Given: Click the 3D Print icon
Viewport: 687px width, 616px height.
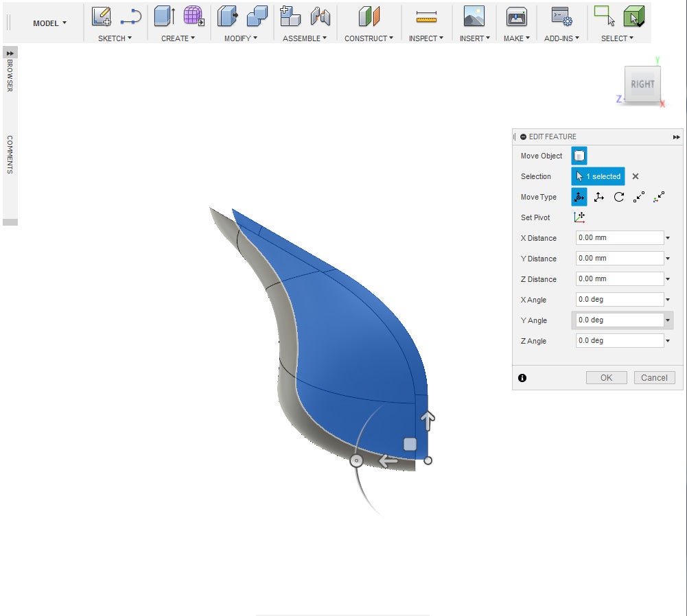Looking at the screenshot, I should click(x=516, y=16).
